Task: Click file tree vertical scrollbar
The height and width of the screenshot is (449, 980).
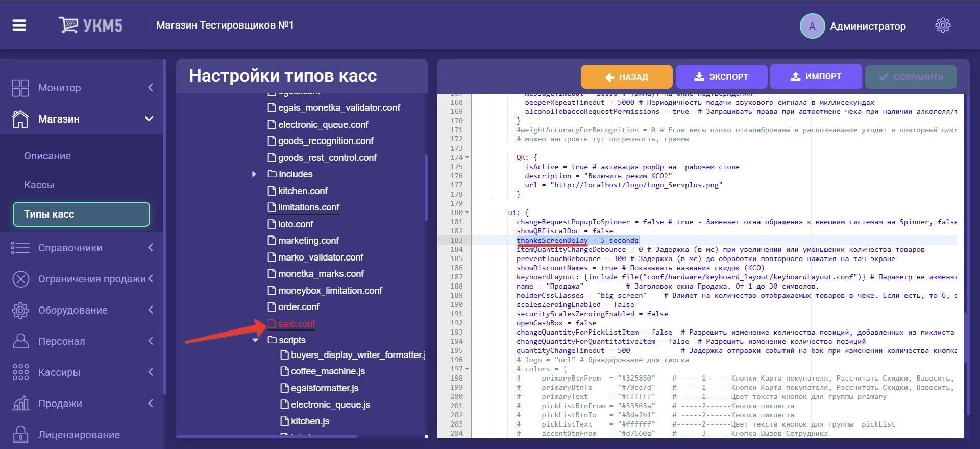Action: point(426,186)
